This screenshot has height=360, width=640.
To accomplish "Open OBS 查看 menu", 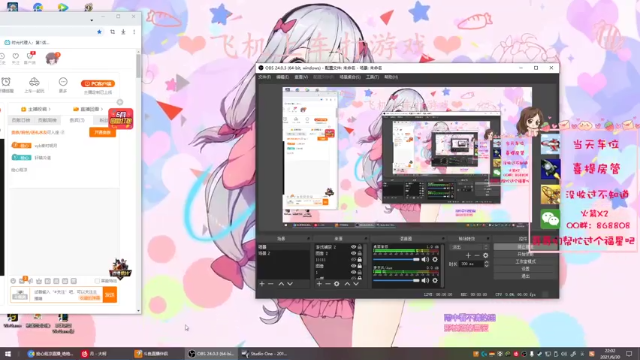I will pyautogui.click(x=301, y=77).
